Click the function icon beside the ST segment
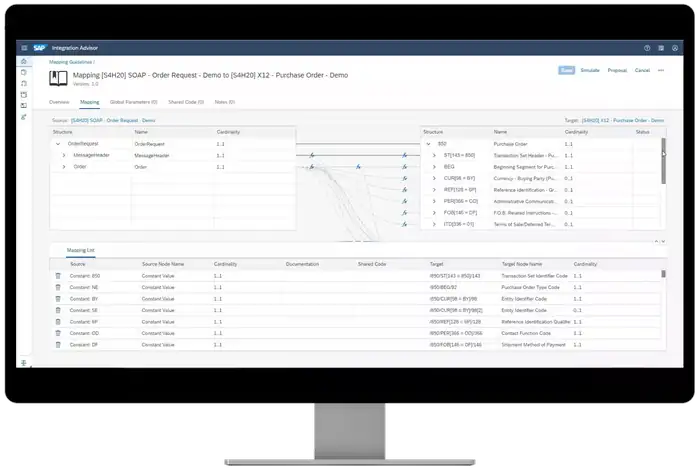The width and height of the screenshot is (700, 471). point(404,155)
